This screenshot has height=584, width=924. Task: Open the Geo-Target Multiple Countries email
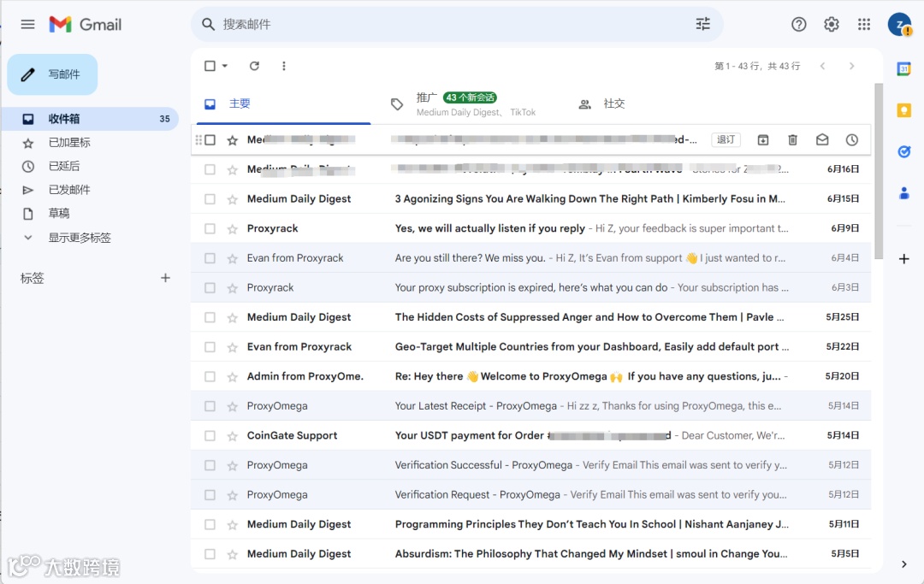tap(530, 347)
